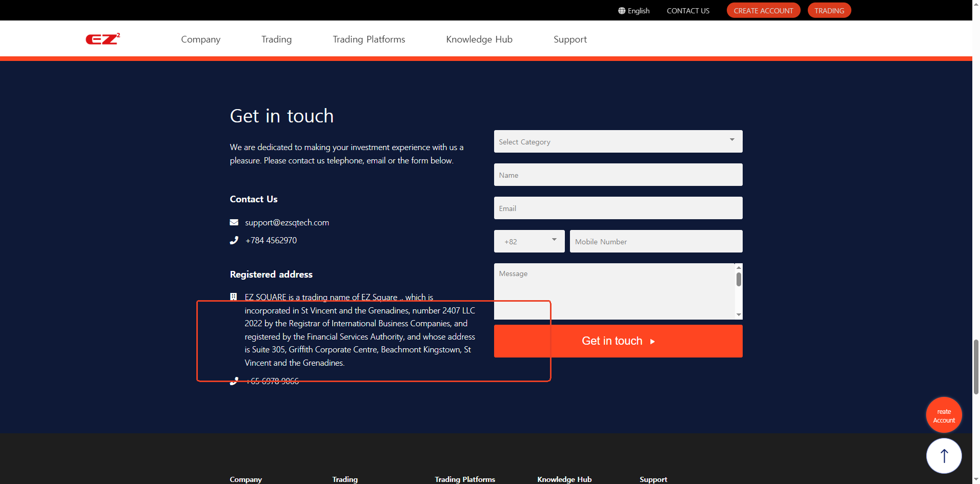This screenshot has height=484, width=980.
Task: Click the scroll-to-top arrow button
Action: (x=944, y=455)
